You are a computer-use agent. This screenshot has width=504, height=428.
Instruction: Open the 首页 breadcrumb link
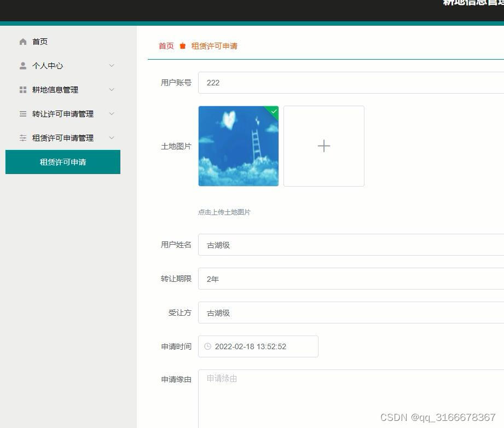(x=166, y=46)
